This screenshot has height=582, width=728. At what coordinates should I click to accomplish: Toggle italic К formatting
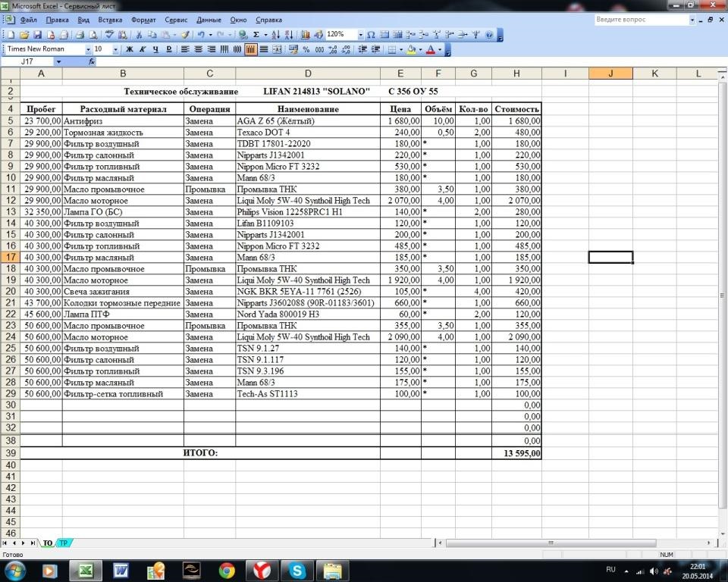[x=143, y=50]
